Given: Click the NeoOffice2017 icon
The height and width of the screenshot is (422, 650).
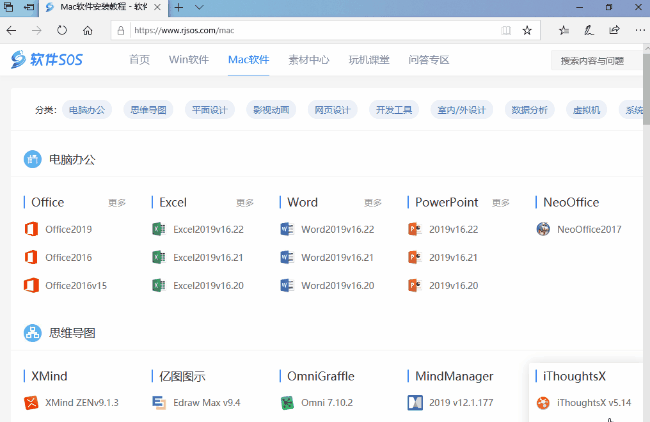Looking at the screenshot, I should click(x=543, y=229).
